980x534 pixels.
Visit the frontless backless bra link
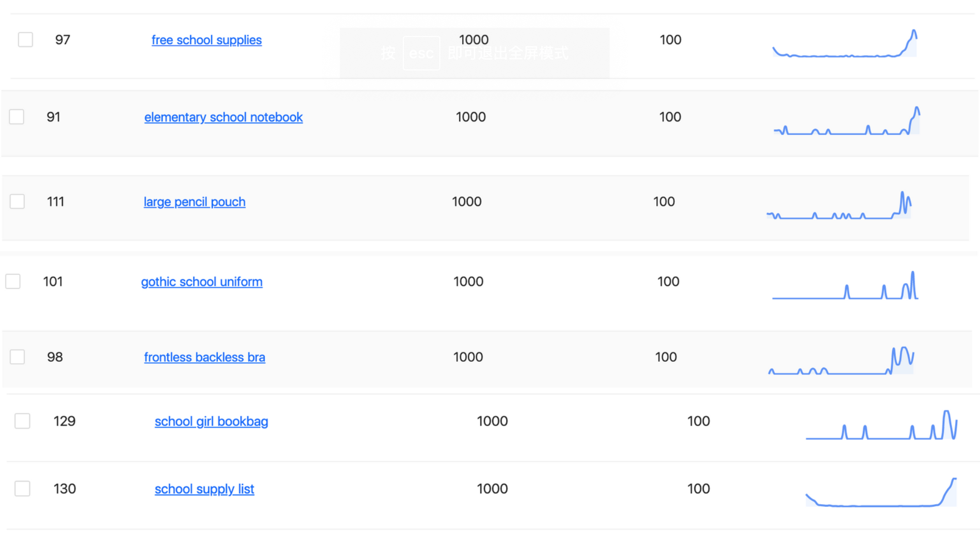(204, 357)
